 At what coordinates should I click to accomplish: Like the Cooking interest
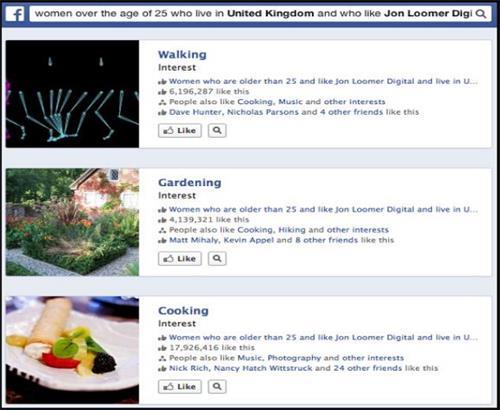pyautogui.click(x=180, y=386)
